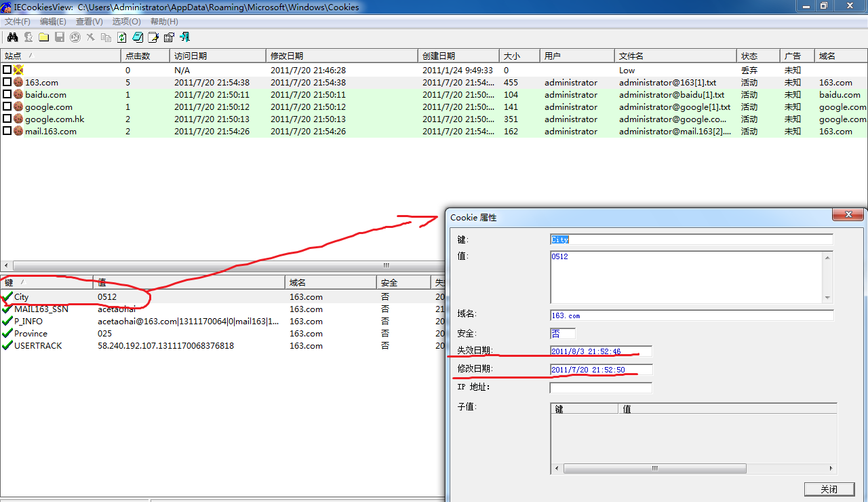This screenshot has height=502, width=868.
Task: Click the 关闭 button in Cookie 属性 dialog
Action: [829, 489]
